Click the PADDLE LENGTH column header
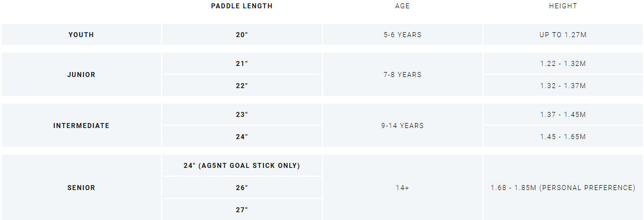 (241, 6)
